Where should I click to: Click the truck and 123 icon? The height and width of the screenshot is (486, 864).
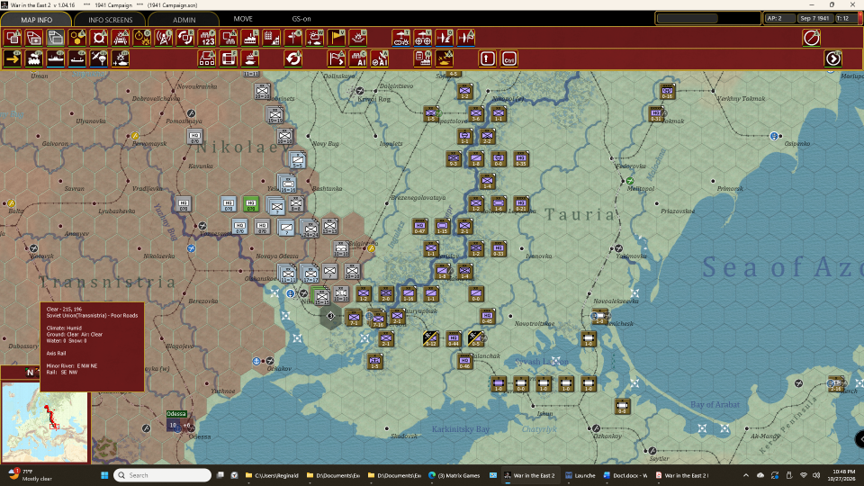point(207,37)
